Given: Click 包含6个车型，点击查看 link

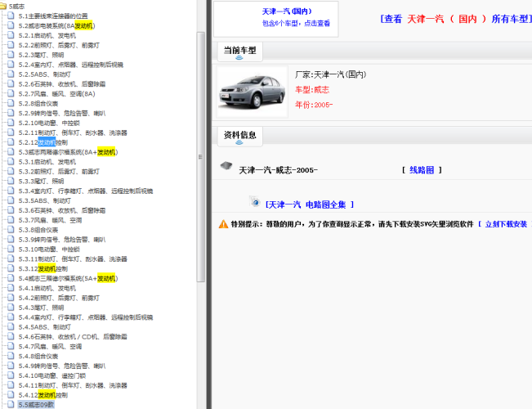Looking at the screenshot, I should point(296,23).
